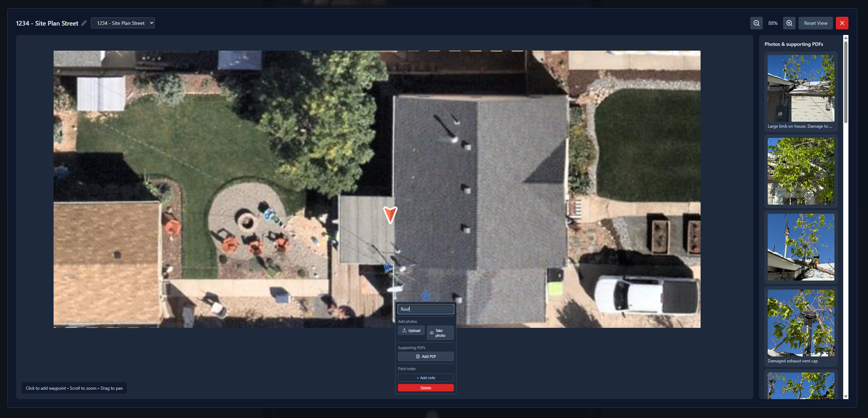Open the partially visible bottom photo thumbnail
Image resolution: width=868 pixels, height=418 pixels.
pos(801,385)
